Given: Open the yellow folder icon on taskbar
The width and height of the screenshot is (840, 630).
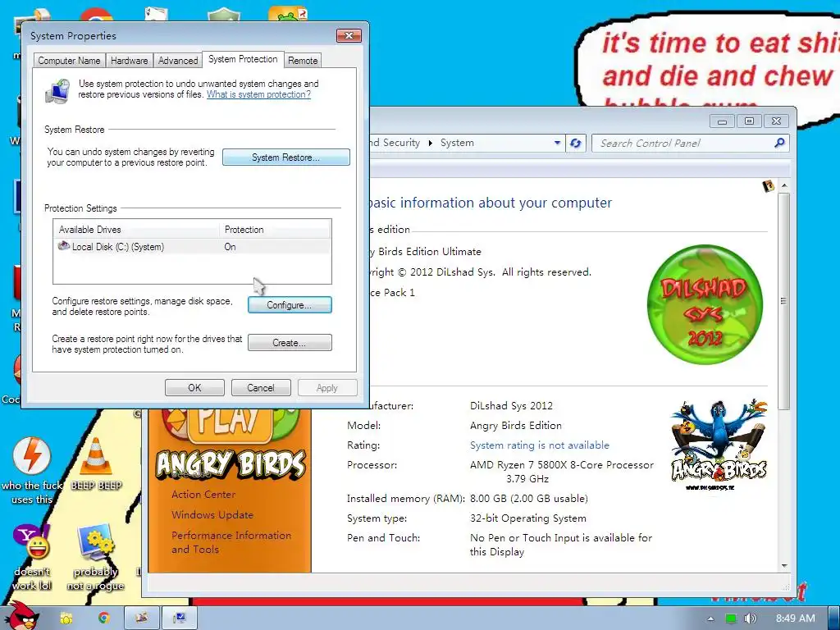Looking at the screenshot, I should coord(66,619).
